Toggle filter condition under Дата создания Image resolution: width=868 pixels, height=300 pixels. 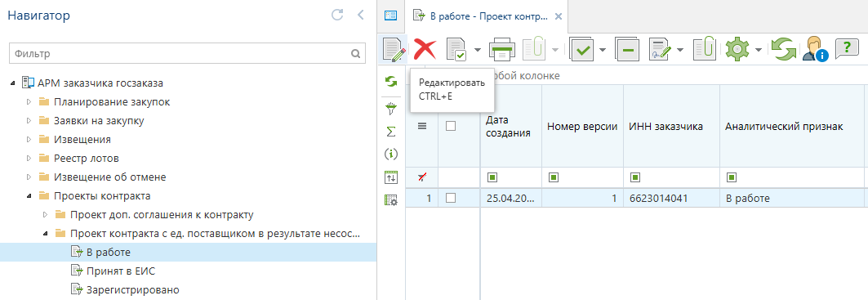(492, 177)
